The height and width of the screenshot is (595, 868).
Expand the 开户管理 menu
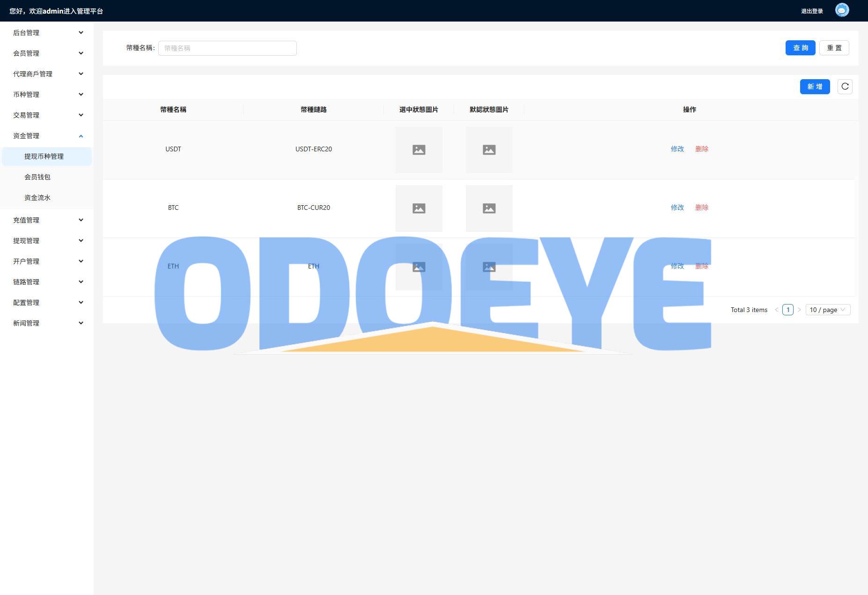coord(47,261)
